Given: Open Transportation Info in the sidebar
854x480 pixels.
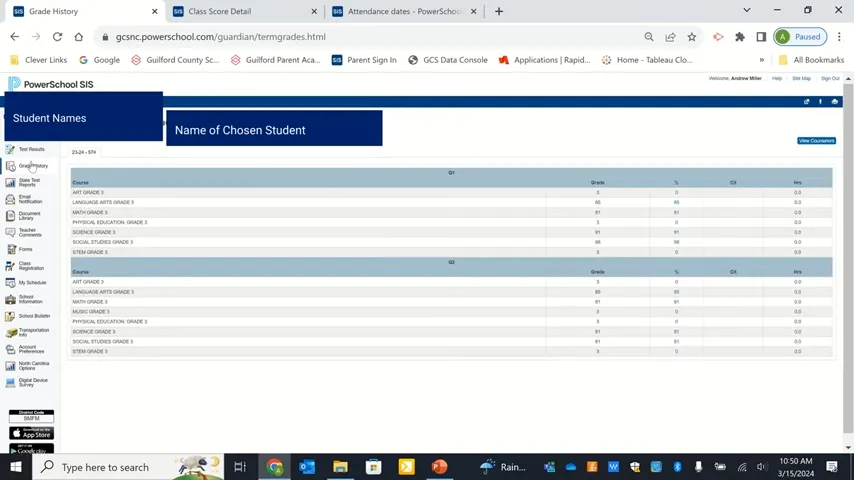Looking at the screenshot, I should (x=33, y=332).
